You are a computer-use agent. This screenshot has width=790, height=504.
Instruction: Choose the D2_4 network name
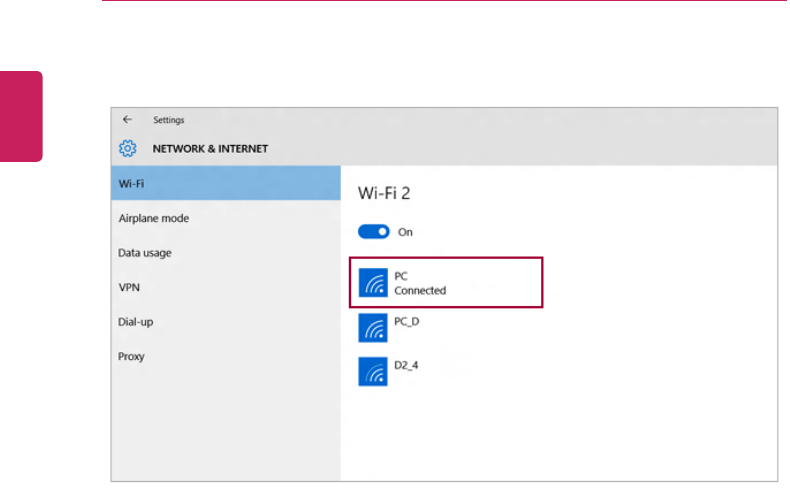[407, 365]
